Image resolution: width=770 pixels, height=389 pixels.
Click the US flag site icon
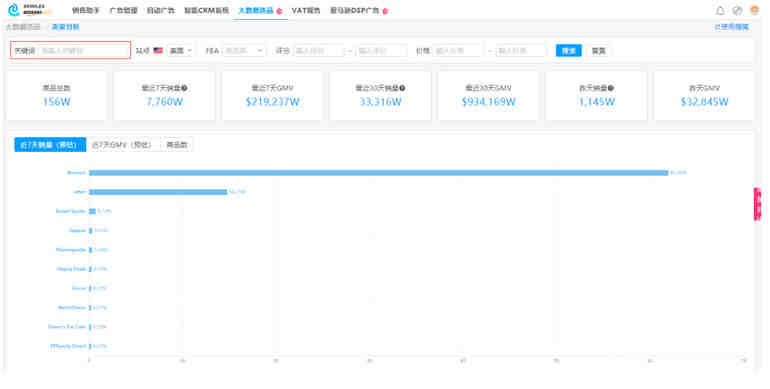[x=158, y=50]
